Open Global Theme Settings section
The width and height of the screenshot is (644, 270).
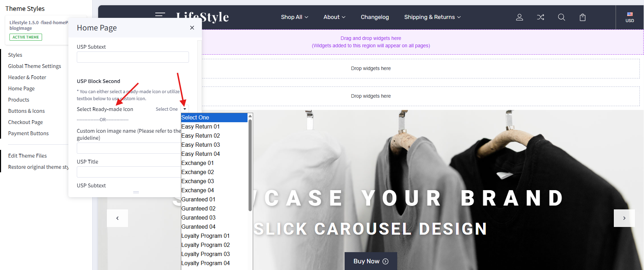(34, 66)
